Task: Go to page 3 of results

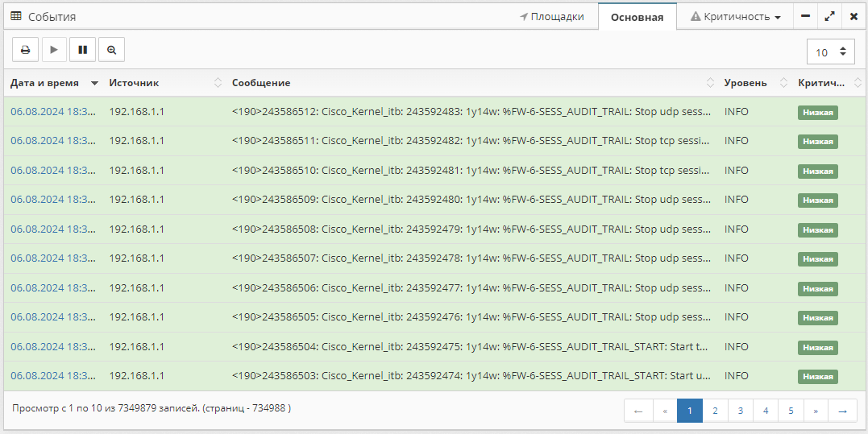Action: pos(740,411)
